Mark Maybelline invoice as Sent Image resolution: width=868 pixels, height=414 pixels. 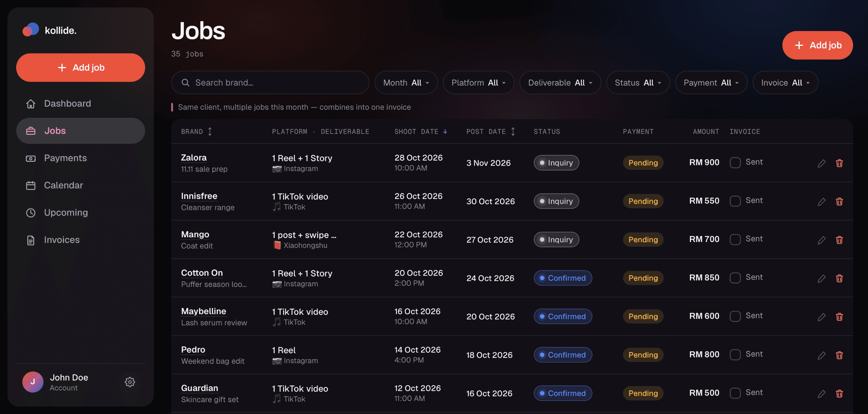(735, 316)
